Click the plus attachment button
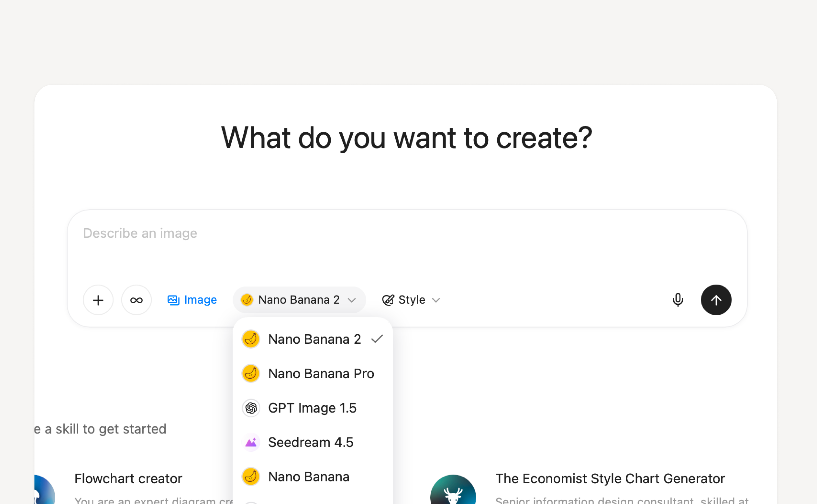 tap(98, 300)
